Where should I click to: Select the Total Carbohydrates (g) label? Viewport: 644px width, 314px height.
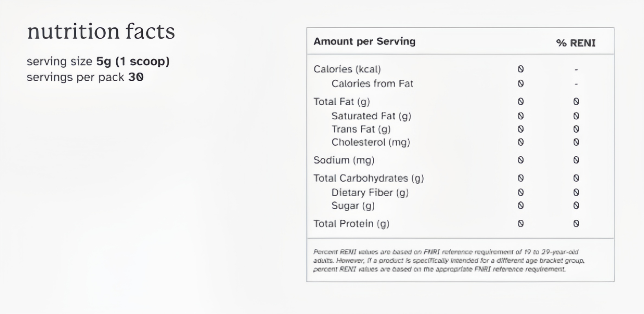368,178
